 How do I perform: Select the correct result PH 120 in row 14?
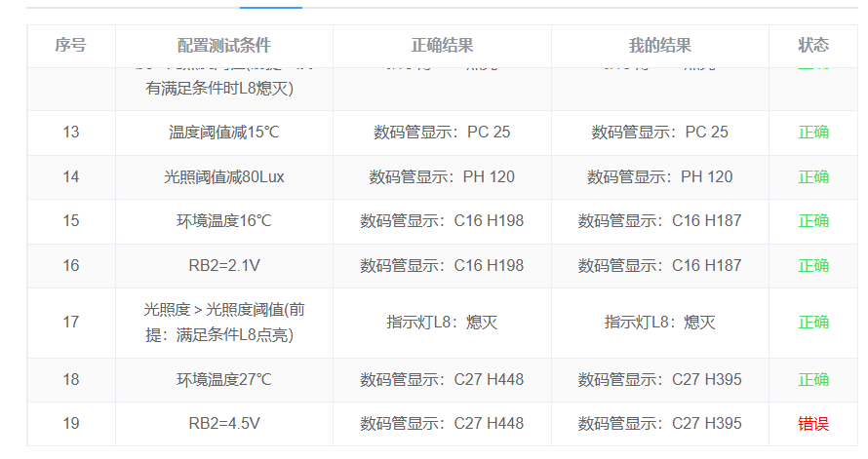click(x=442, y=177)
